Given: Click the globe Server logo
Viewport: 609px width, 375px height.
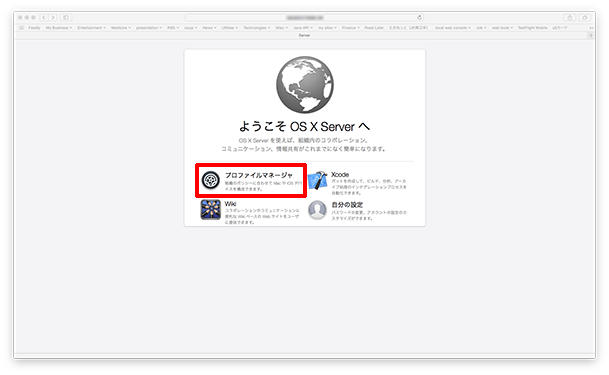Looking at the screenshot, I should [305, 85].
